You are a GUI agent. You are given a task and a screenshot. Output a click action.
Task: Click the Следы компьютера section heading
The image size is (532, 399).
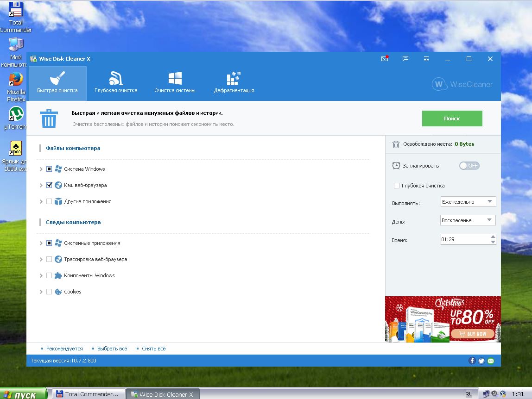(73, 222)
